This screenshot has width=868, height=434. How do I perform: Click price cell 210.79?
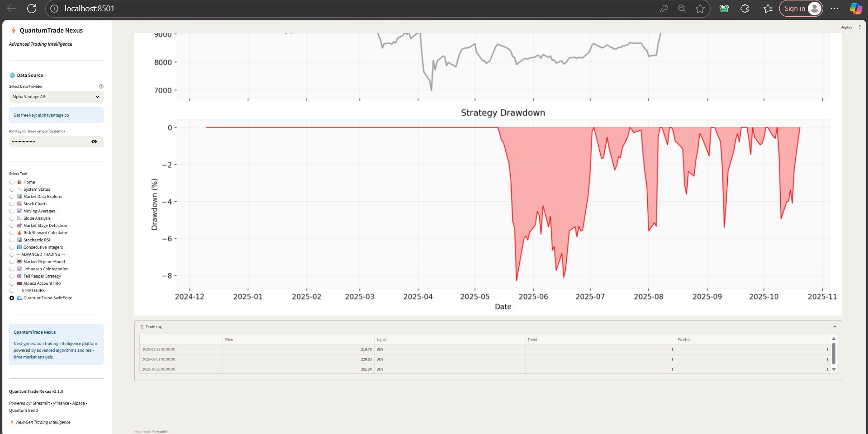click(x=298, y=349)
